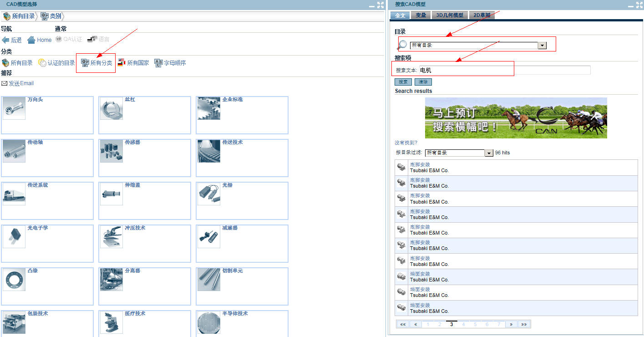Click the 所有分类 categories icon
The height and width of the screenshot is (337, 644).
[85, 63]
